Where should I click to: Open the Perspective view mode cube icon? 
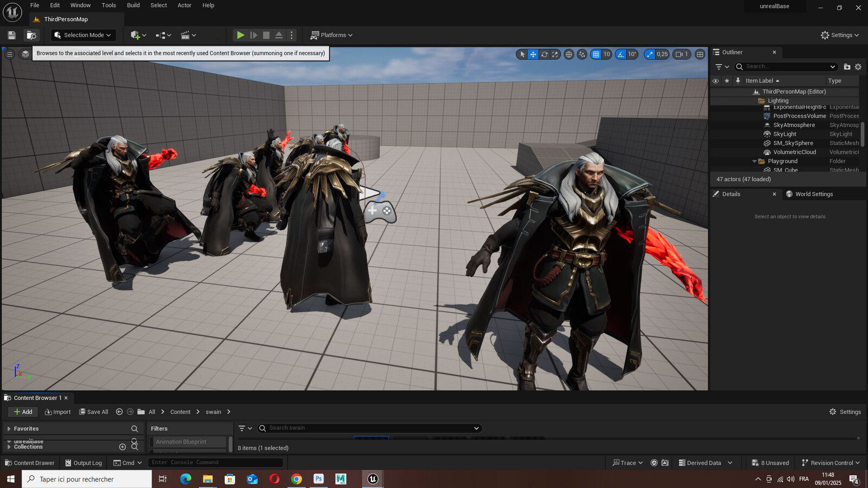[25, 54]
